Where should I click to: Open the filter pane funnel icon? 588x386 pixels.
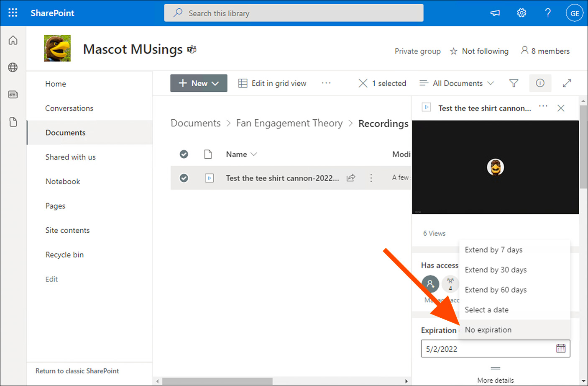point(514,83)
